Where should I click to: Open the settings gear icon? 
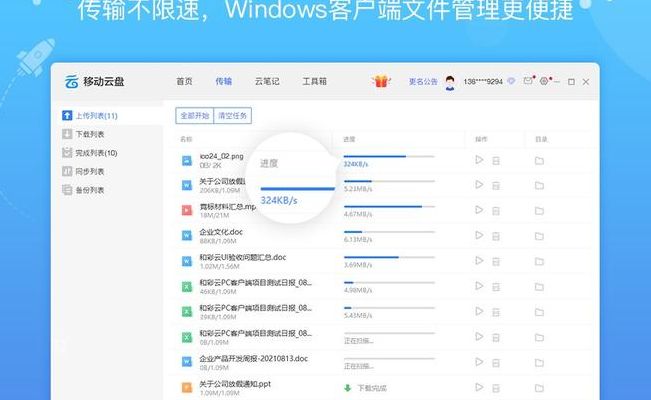(544, 81)
